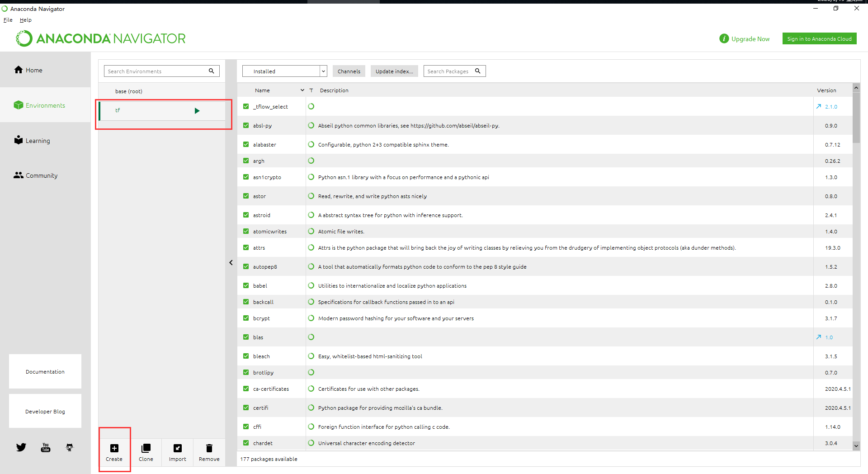Open the Installed filter dropdown
Image resolution: width=868 pixels, height=474 pixels.
[284, 71]
